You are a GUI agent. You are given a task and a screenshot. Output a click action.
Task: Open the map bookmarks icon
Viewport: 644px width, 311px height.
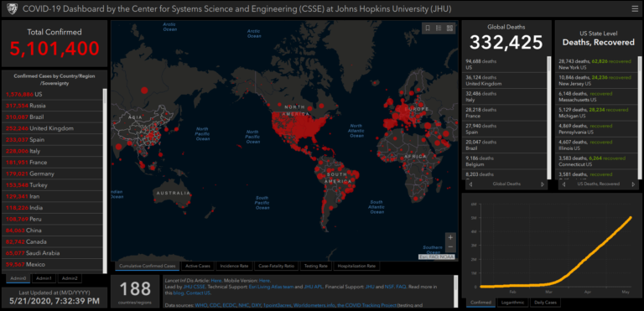(x=428, y=28)
